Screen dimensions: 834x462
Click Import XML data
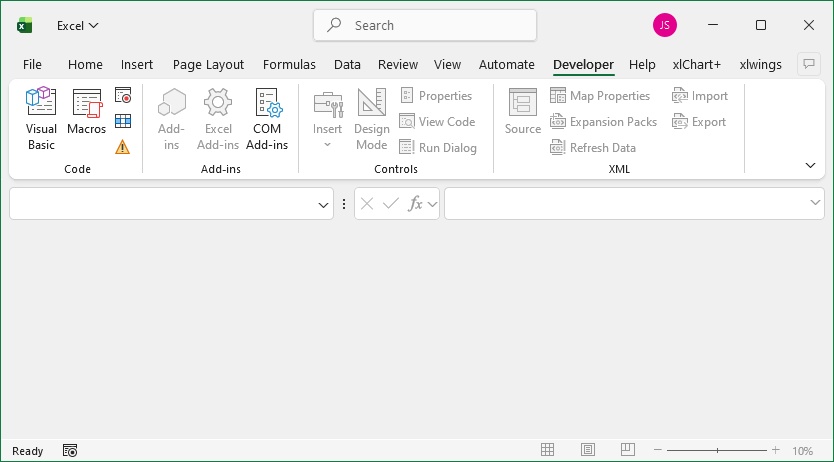click(700, 96)
